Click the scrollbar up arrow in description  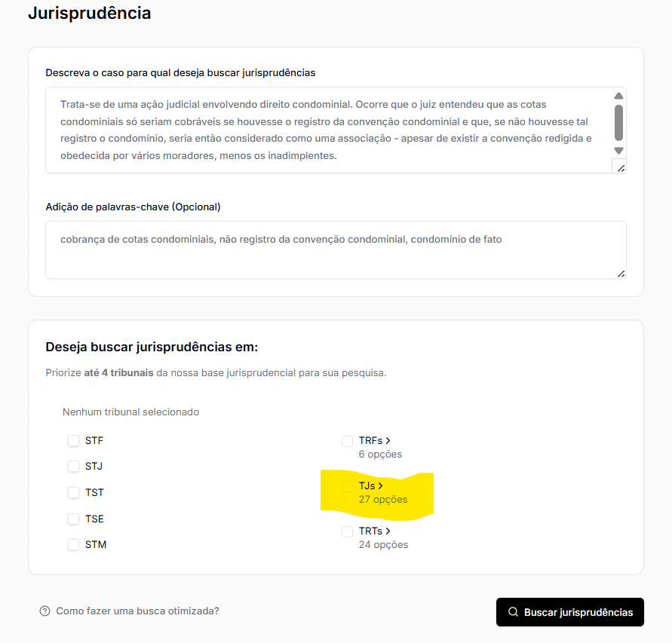click(618, 96)
